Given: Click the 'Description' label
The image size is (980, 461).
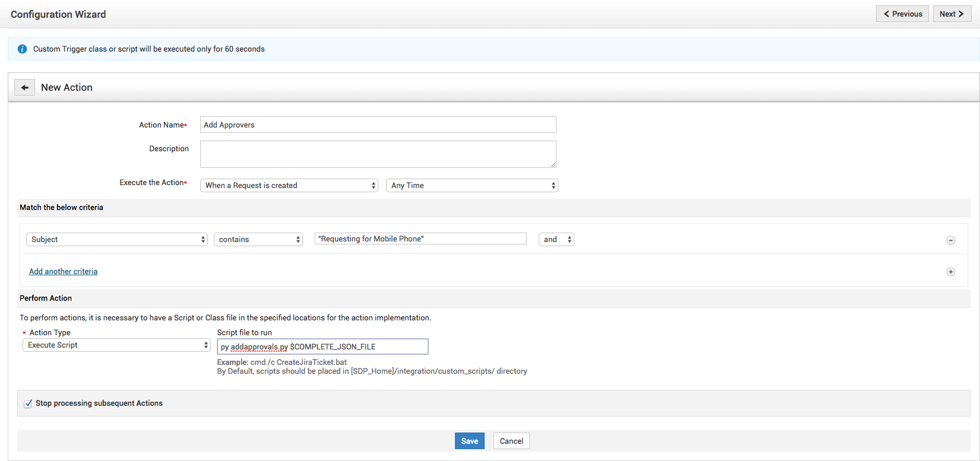Looking at the screenshot, I should (169, 149).
